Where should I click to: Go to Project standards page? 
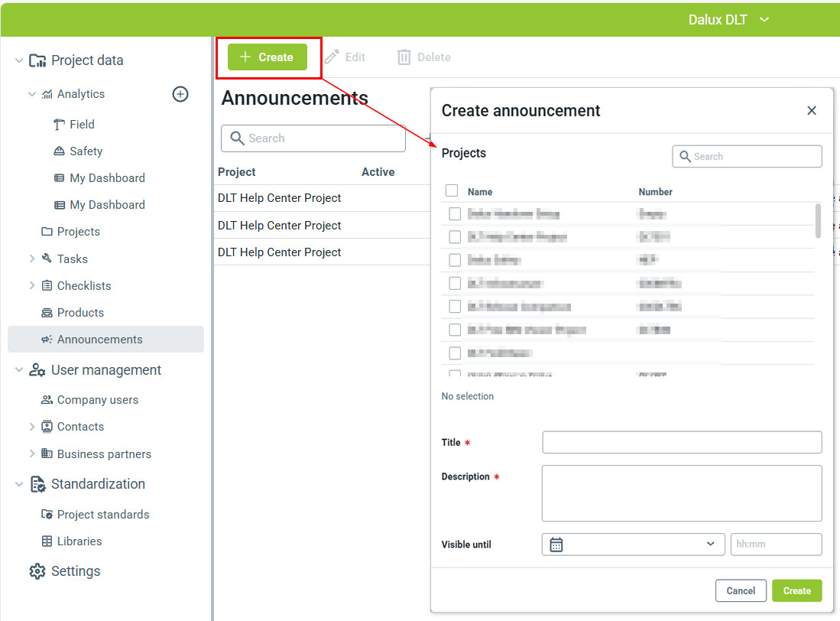[102, 515]
